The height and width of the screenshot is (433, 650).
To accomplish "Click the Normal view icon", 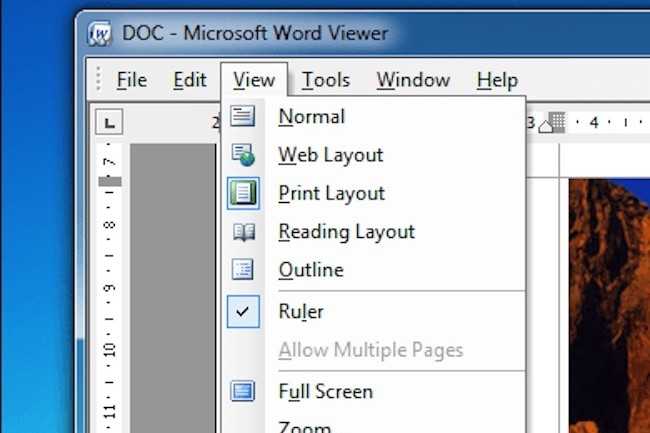I will point(243,116).
